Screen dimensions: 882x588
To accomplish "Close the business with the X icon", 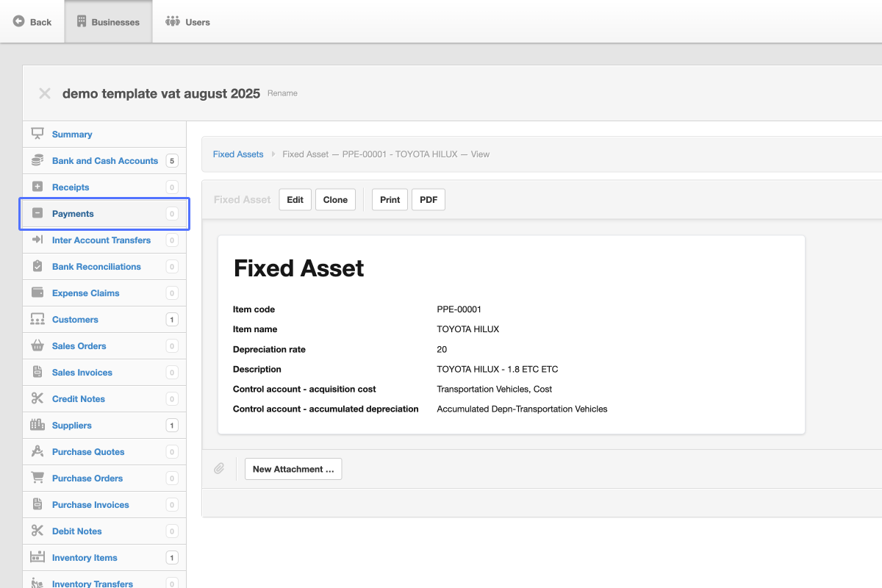I will (x=45, y=93).
